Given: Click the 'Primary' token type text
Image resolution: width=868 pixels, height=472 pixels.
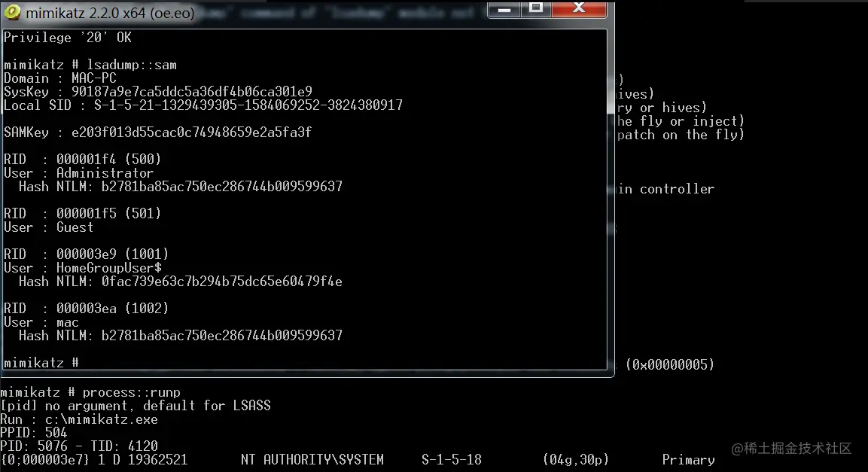Looking at the screenshot, I should (x=689, y=460).
